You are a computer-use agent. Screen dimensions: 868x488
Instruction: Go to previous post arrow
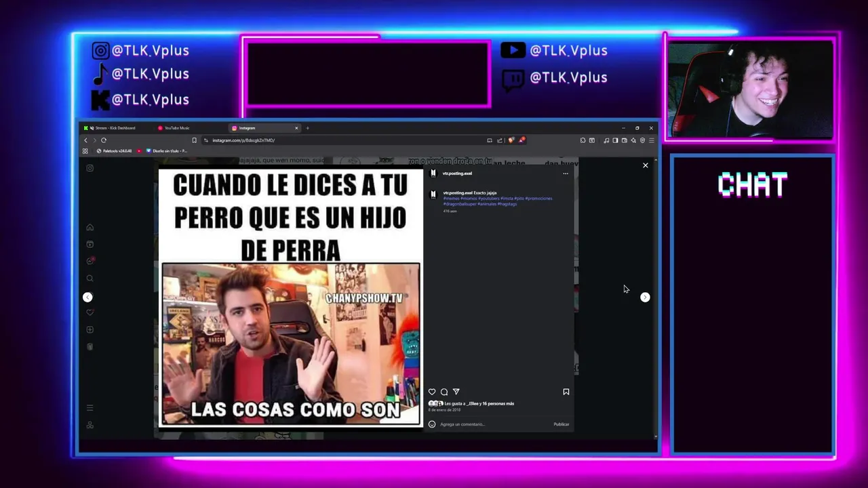coord(87,297)
